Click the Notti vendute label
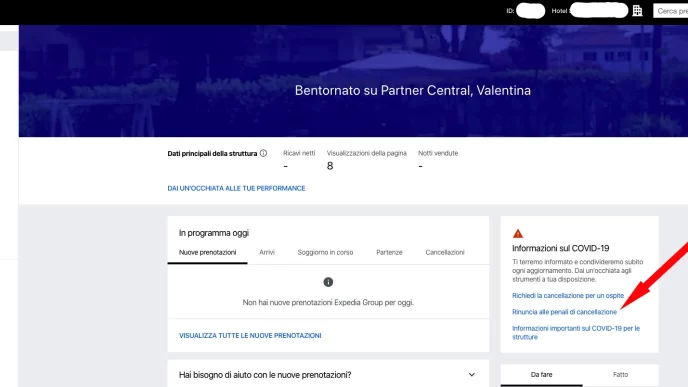Image resolution: width=688 pixels, height=387 pixels. (438, 153)
